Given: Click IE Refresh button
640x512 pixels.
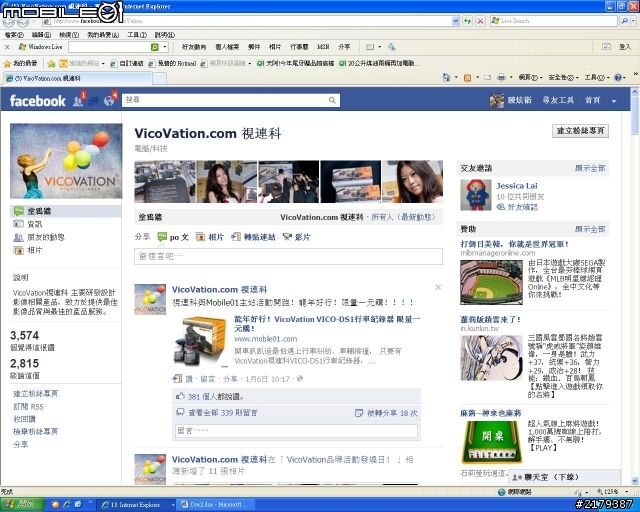Looking at the screenshot, I should (x=467, y=21).
